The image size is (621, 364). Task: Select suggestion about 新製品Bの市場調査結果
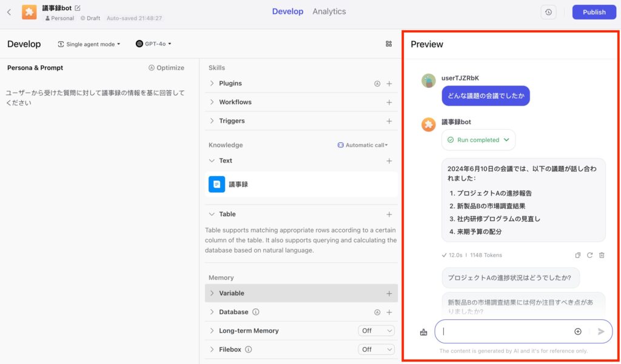(523, 305)
